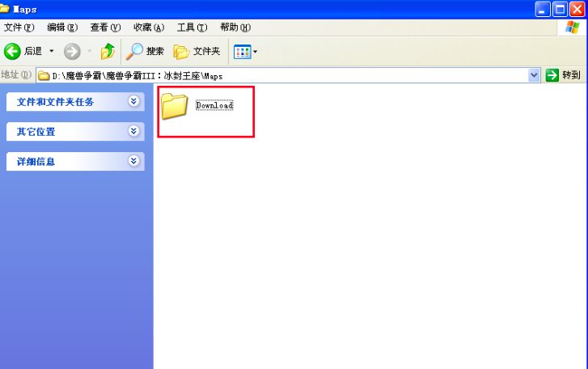
Task: Open the 查看(V) menu
Action: tap(105, 28)
